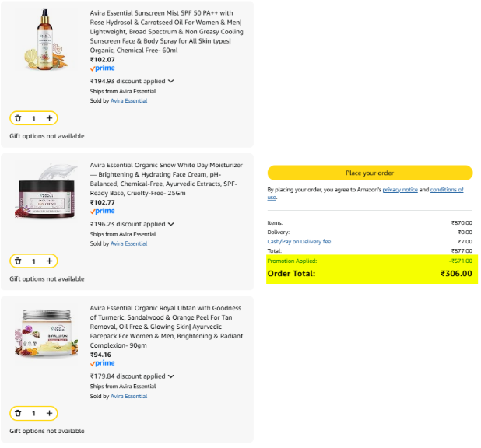The width and height of the screenshot is (481, 448).
Task: Increase Royal Ubtan quantity by one
Action: click(50, 413)
